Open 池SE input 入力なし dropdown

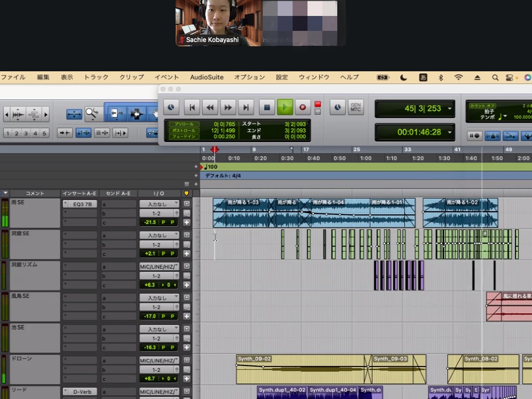pyautogui.click(x=159, y=329)
